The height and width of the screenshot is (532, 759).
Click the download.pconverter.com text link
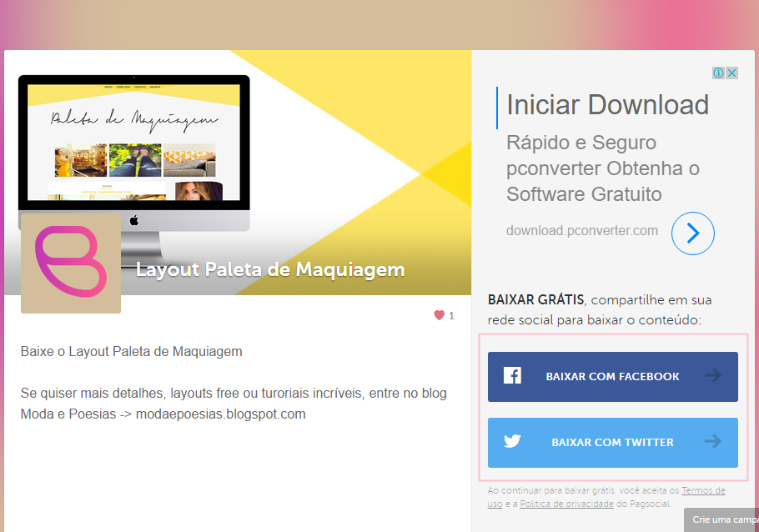tap(581, 230)
